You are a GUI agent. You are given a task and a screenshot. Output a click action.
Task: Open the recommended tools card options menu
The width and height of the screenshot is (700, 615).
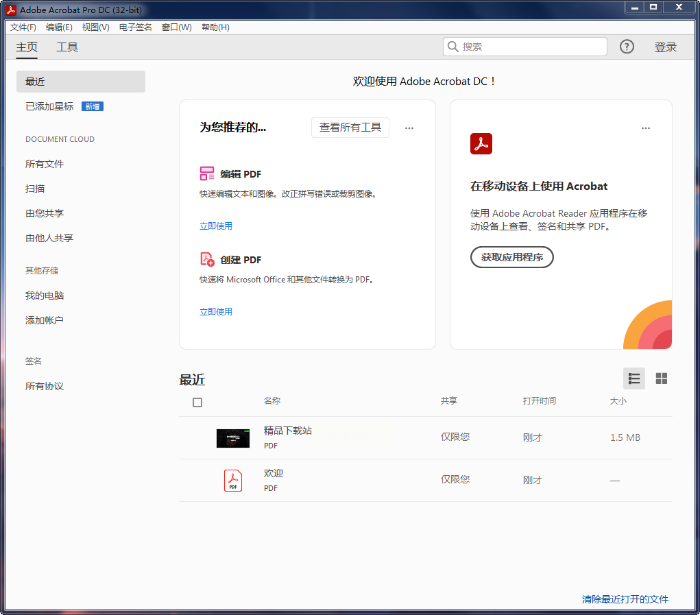[x=409, y=128]
